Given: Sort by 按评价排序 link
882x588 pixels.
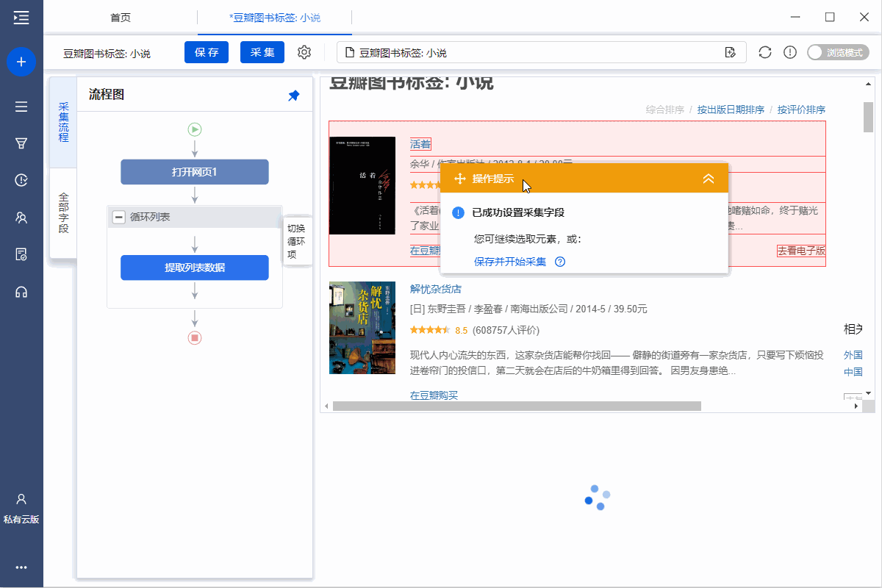Looking at the screenshot, I should (801, 110).
